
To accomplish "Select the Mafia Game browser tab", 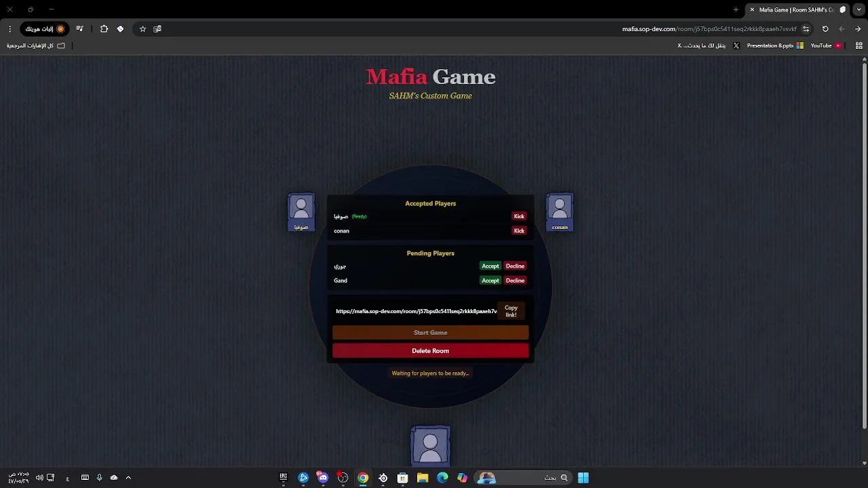I will point(797,9).
